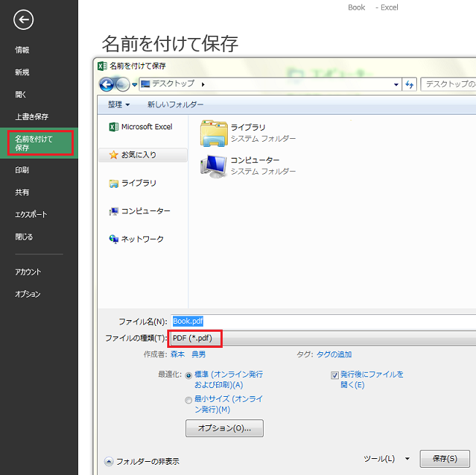Click the back arrow circle in backstage

[x=23, y=20]
